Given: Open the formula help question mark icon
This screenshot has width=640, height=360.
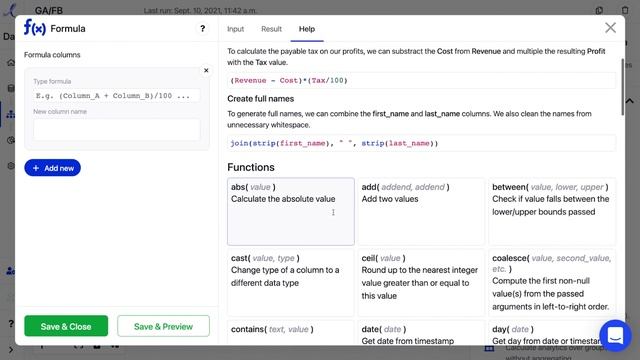Looking at the screenshot, I should 202,29.
